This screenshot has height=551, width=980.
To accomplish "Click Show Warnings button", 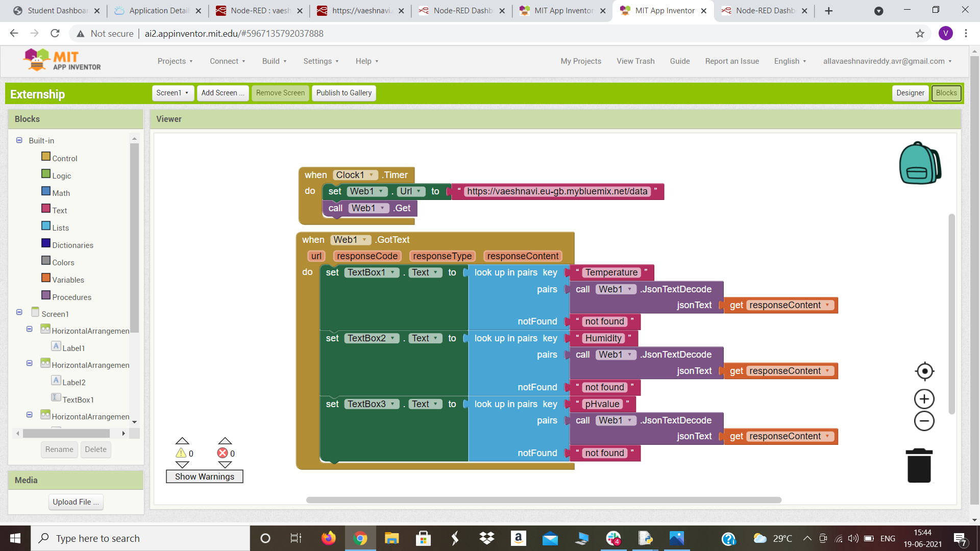I will tap(204, 477).
